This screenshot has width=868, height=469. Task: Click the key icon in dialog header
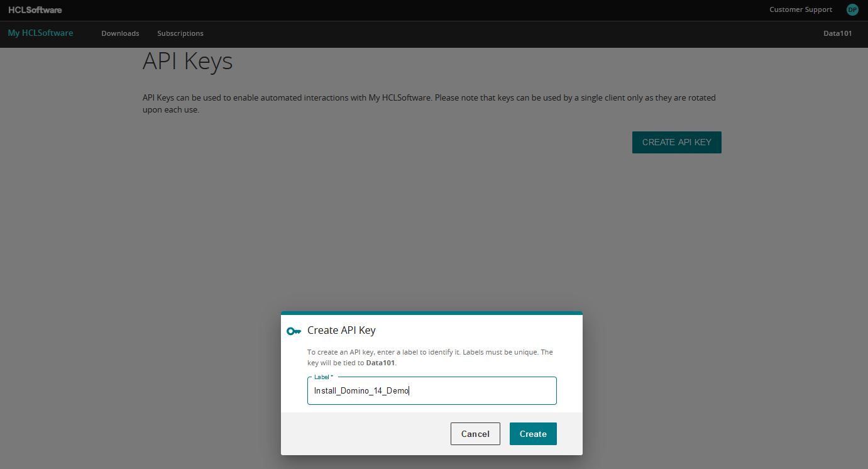[x=294, y=331]
